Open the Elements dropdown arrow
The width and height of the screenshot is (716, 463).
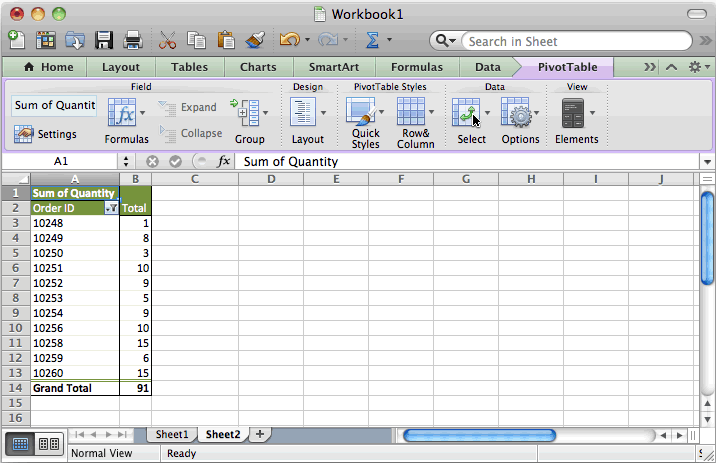tap(592, 112)
